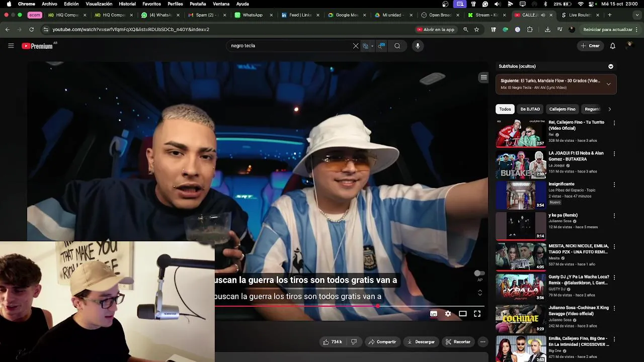The height and width of the screenshot is (362, 644).
Task: Click the Descargar button
Action: point(421,342)
